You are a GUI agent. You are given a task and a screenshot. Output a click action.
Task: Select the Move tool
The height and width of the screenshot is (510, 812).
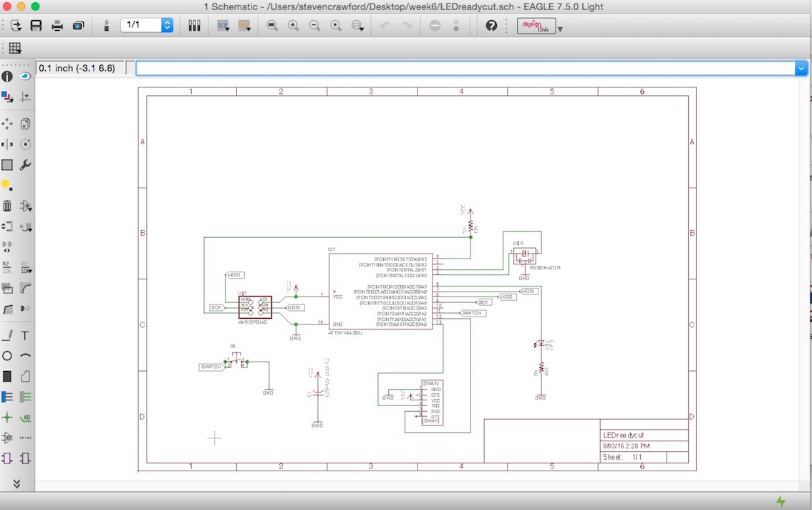7,124
